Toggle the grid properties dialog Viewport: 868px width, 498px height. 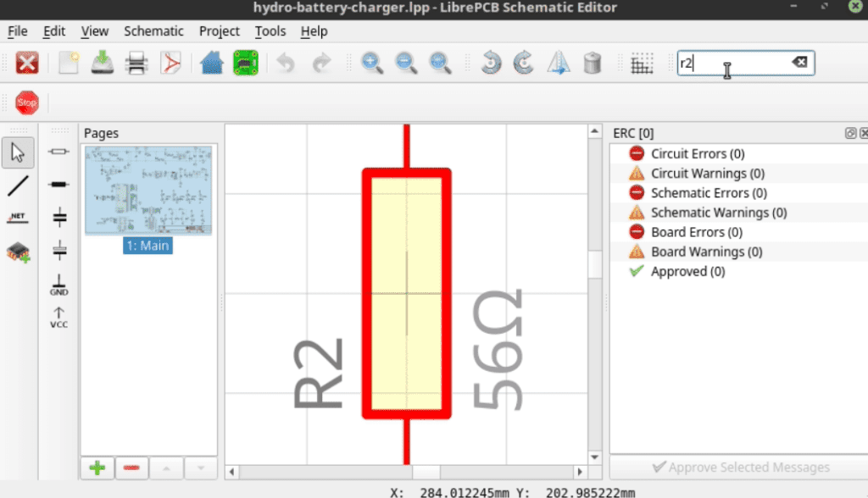coord(642,63)
